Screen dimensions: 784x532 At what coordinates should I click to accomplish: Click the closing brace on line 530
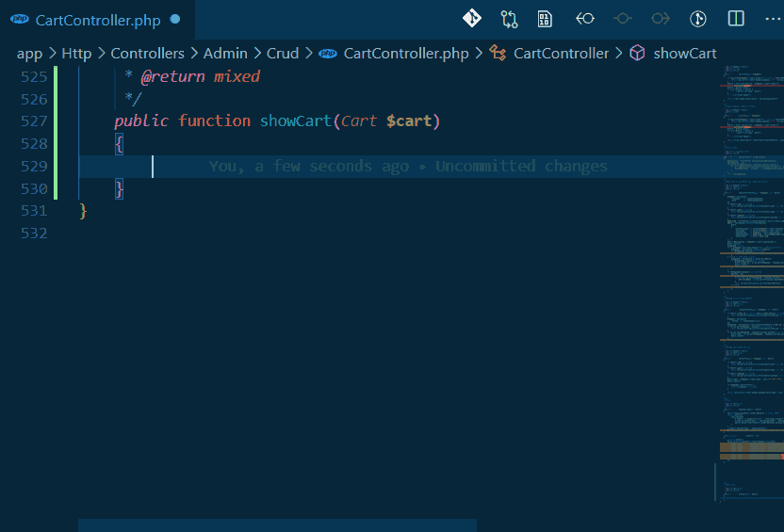tap(119, 189)
